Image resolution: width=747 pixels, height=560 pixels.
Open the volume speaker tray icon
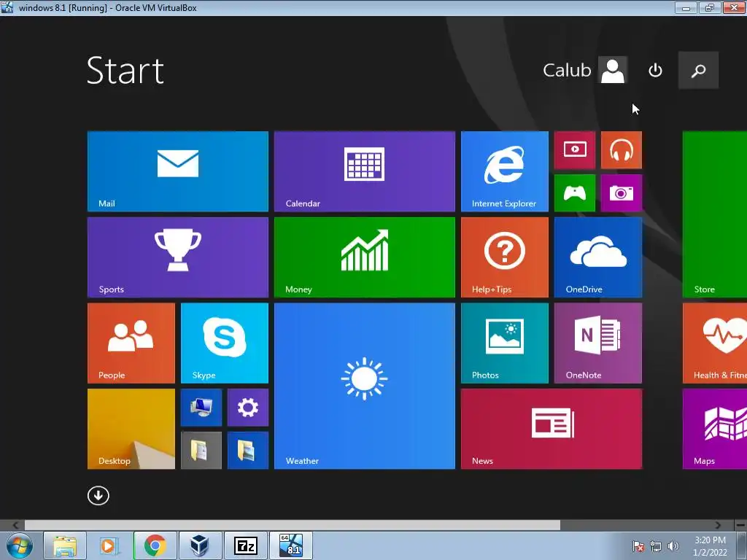(673, 546)
